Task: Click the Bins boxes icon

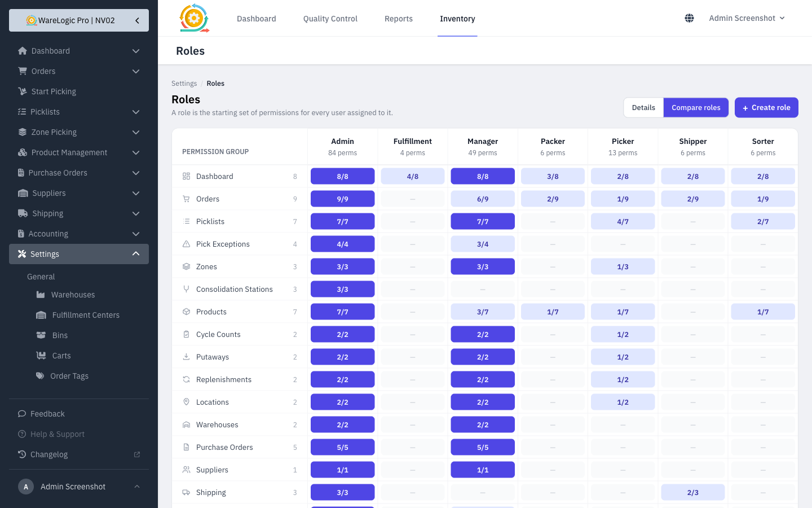Action: click(41, 335)
